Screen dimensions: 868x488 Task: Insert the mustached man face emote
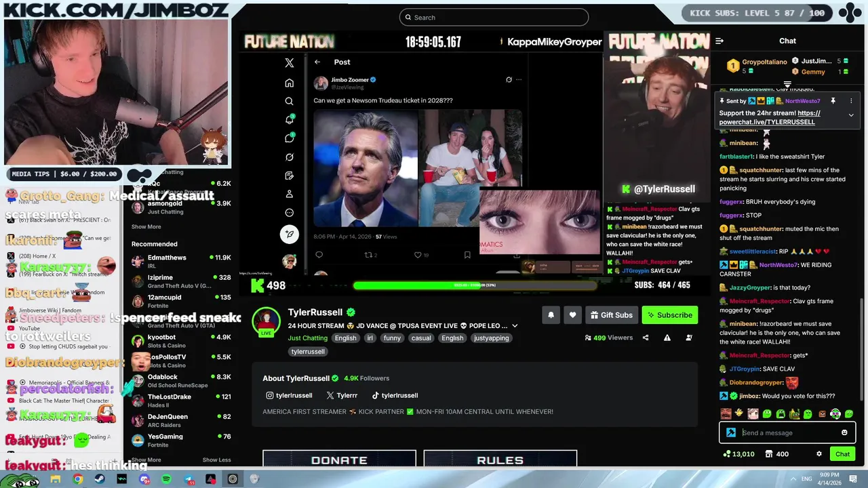click(x=726, y=413)
